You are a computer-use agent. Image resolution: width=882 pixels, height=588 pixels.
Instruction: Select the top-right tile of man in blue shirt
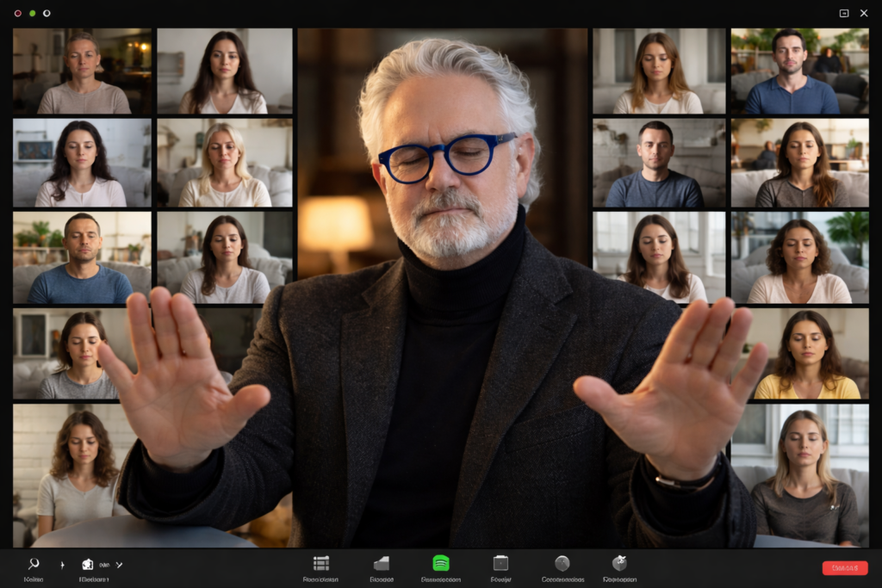click(799, 71)
